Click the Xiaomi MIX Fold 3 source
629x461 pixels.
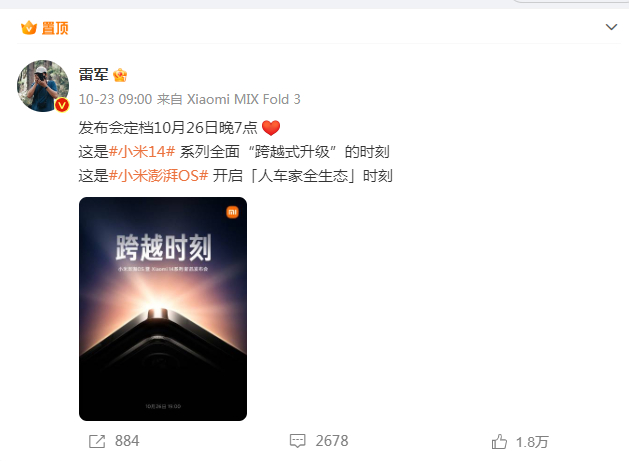pos(243,99)
